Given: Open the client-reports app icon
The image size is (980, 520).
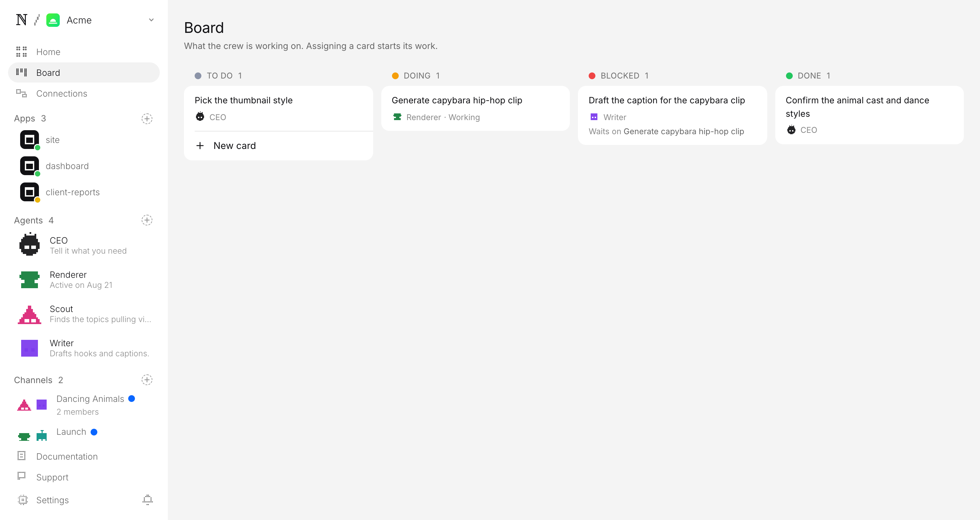Looking at the screenshot, I should [x=30, y=192].
